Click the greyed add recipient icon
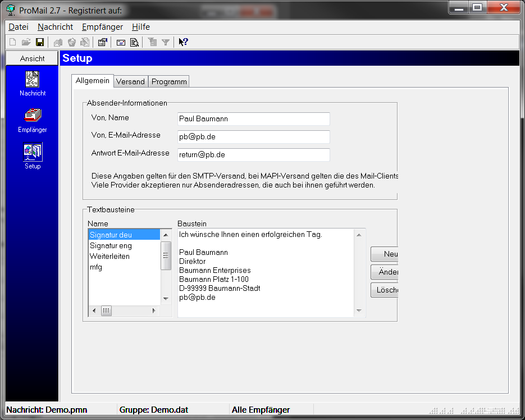525x420 pixels. point(58,42)
